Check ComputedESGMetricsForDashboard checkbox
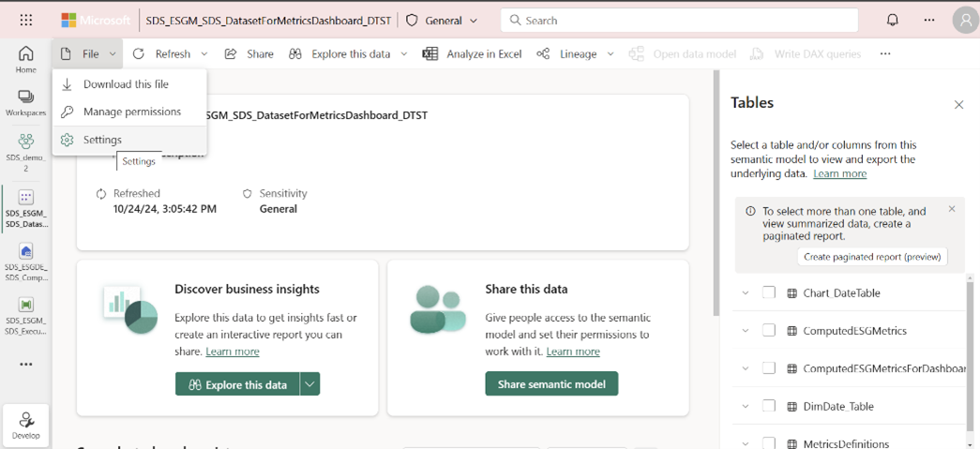 point(769,368)
